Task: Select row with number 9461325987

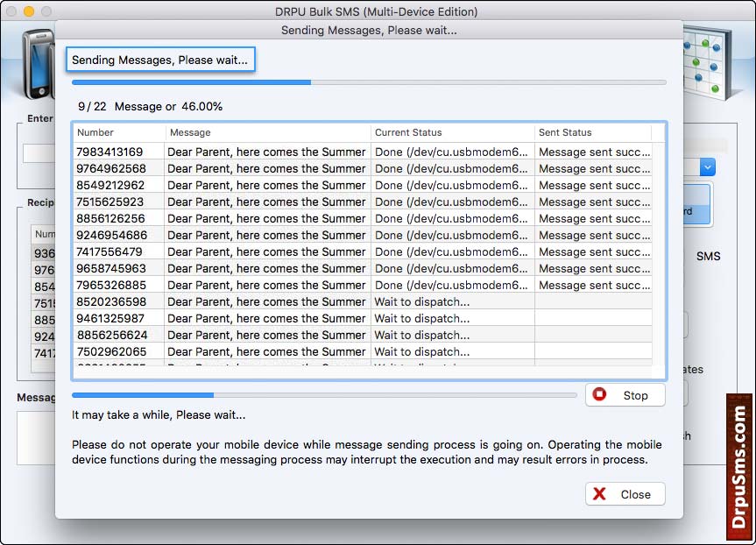Action: [x=363, y=318]
